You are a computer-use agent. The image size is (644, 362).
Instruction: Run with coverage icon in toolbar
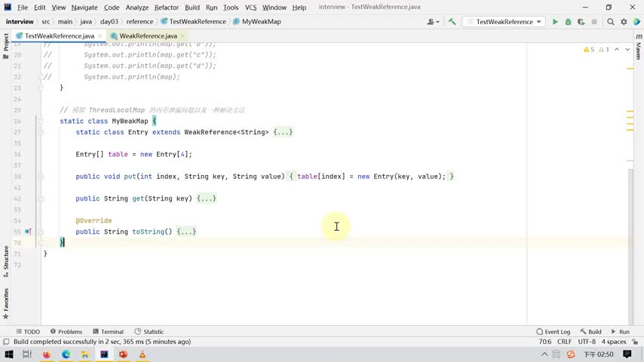coord(581,22)
